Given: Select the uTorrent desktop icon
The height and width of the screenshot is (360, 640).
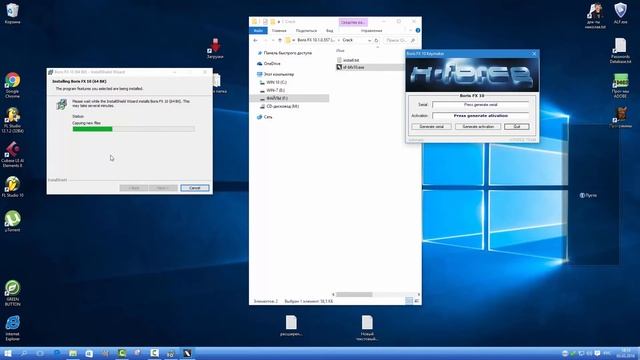Looking at the screenshot, I should pos(12,221).
